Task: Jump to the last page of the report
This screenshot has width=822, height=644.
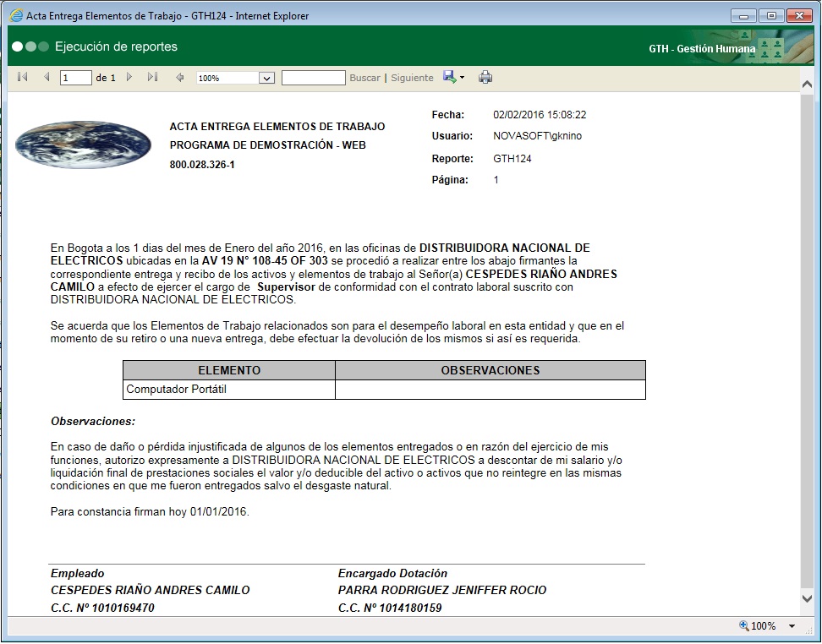Action: (x=152, y=77)
